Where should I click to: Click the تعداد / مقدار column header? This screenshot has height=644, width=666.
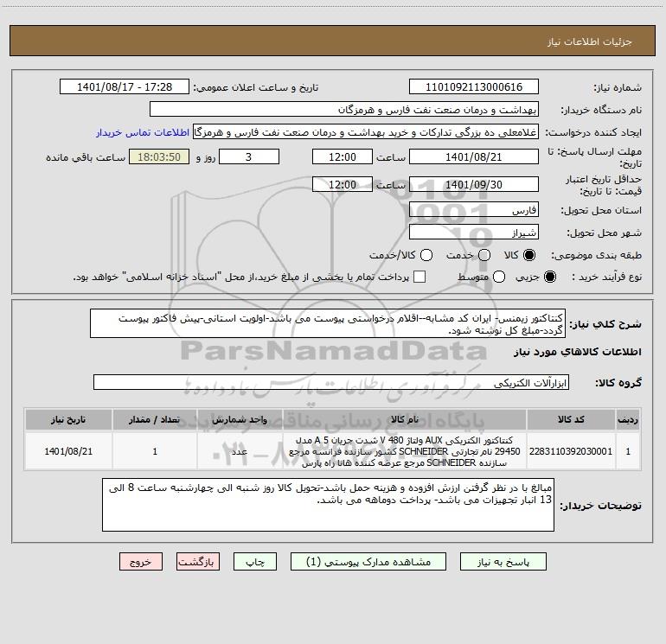pyautogui.click(x=155, y=419)
